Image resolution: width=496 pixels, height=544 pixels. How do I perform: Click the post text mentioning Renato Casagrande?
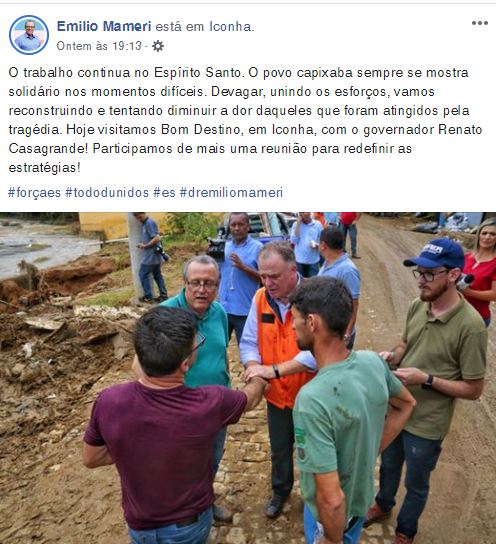point(245,120)
